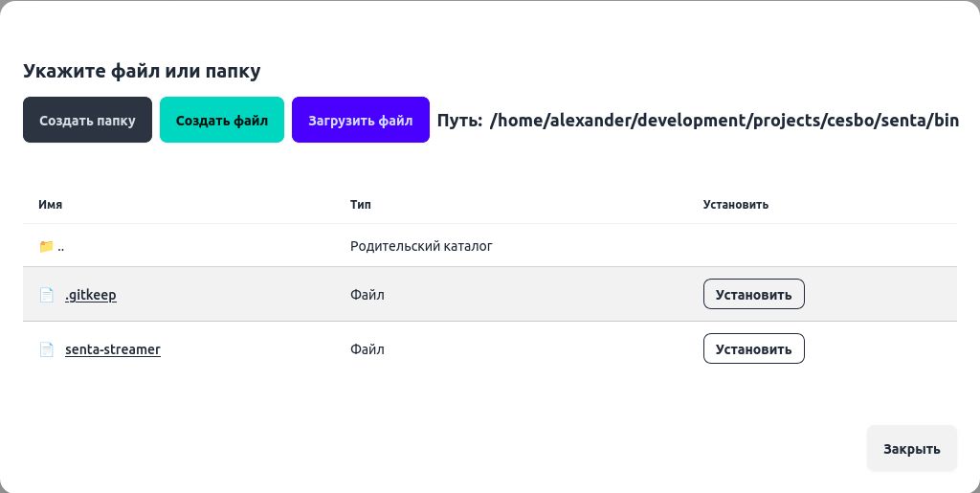
Task: Open the senta-streamer file link
Action: pyautogui.click(x=113, y=349)
